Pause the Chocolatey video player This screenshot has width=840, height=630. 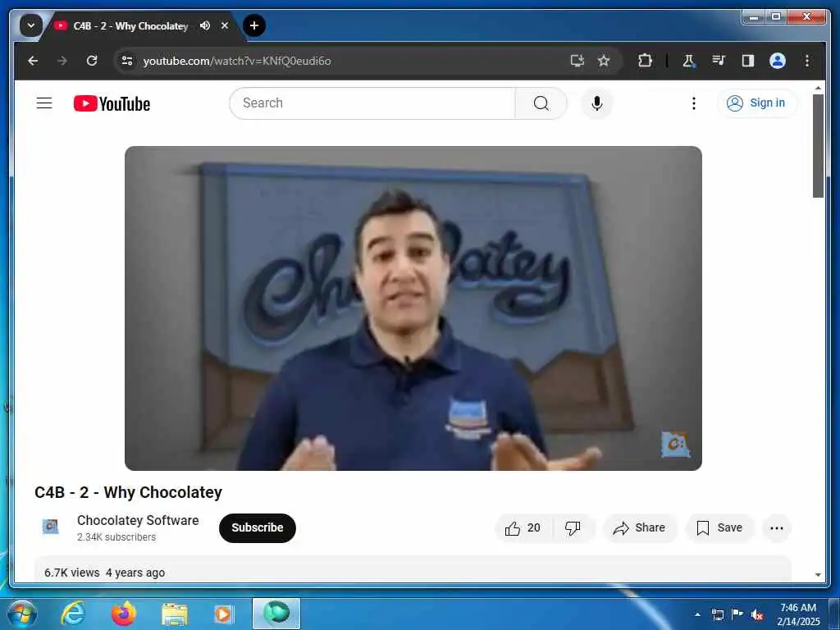pos(413,308)
